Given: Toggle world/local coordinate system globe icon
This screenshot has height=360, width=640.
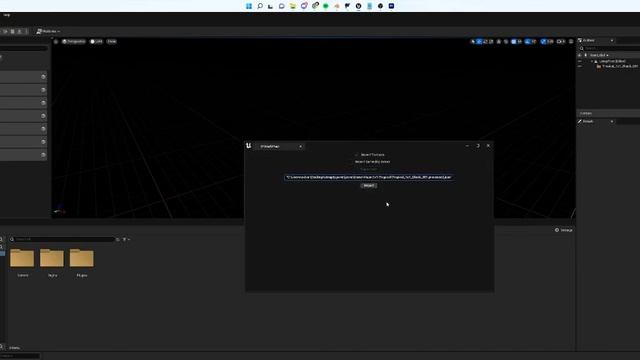Looking at the screenshot, I should point(499,42).
